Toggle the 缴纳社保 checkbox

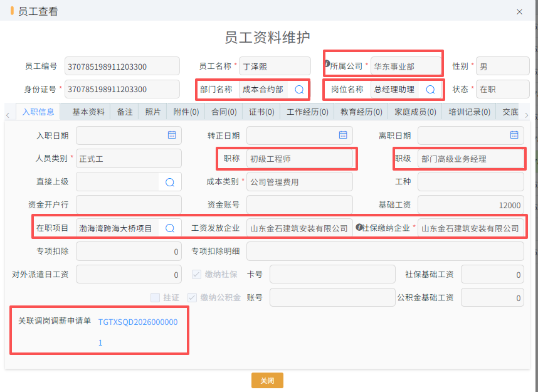196,274
